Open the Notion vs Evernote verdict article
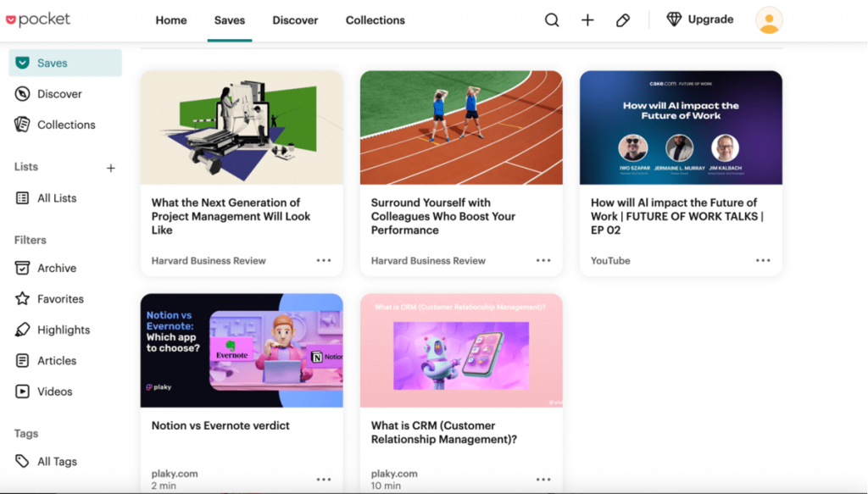Image resolution: width=868 pixels, height=494 pixels. [220, 425]
